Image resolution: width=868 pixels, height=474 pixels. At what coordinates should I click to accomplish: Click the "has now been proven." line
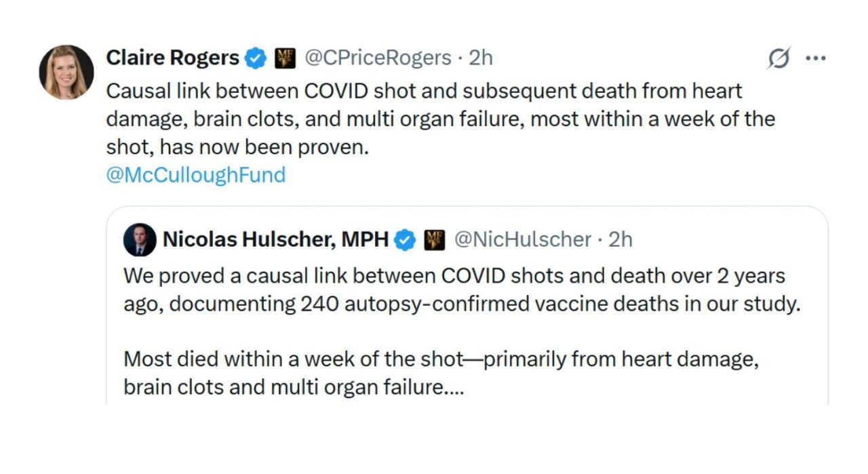pos(237,147)
